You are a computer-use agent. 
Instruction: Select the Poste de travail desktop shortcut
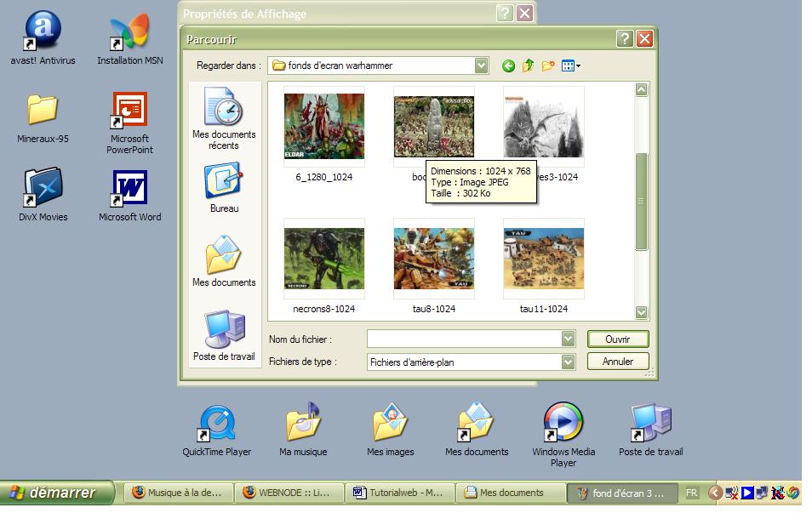click(x=651, y=430)
